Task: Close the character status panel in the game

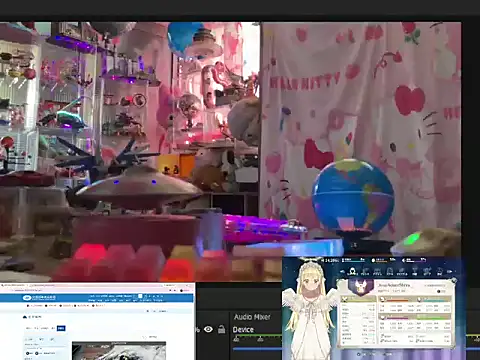Action: pyautogui.click(x=453, y=281)
